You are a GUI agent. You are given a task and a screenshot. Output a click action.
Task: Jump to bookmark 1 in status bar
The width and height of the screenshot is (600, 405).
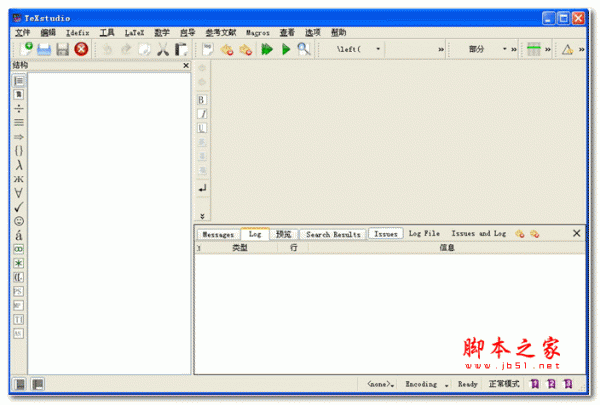[x=535, y=384]
